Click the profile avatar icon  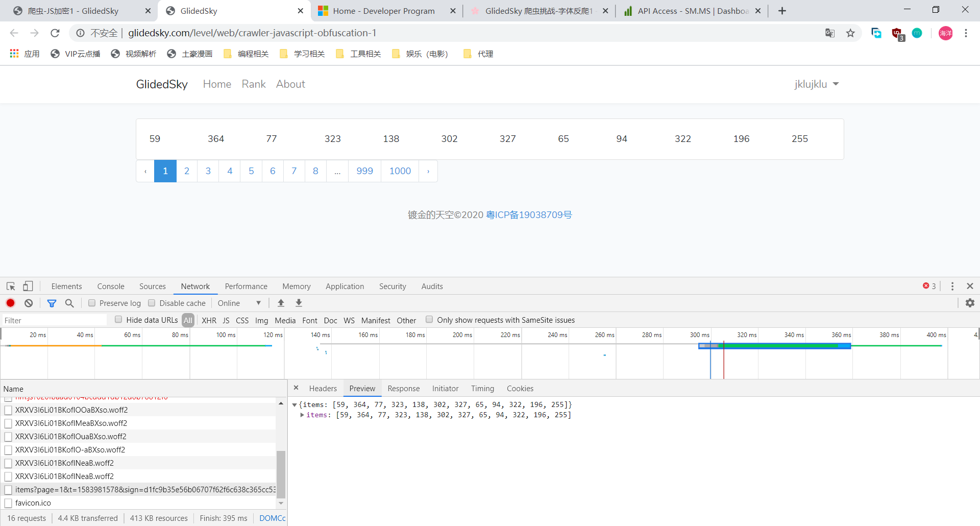945,33
